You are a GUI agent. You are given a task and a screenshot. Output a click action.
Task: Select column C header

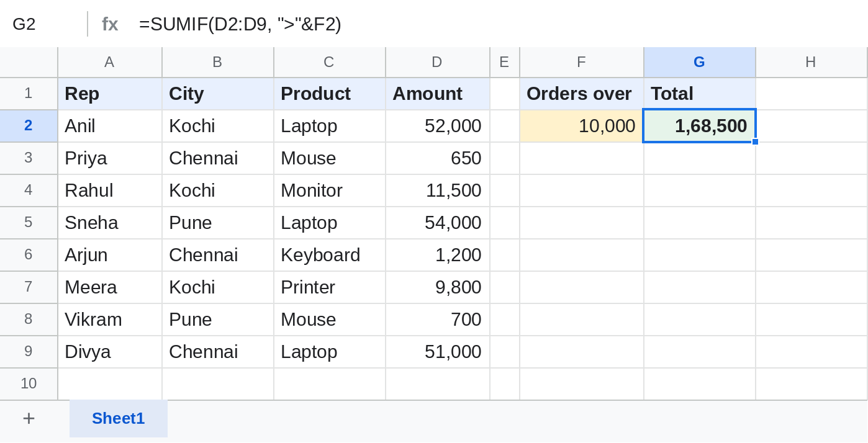tap(330, 62)
